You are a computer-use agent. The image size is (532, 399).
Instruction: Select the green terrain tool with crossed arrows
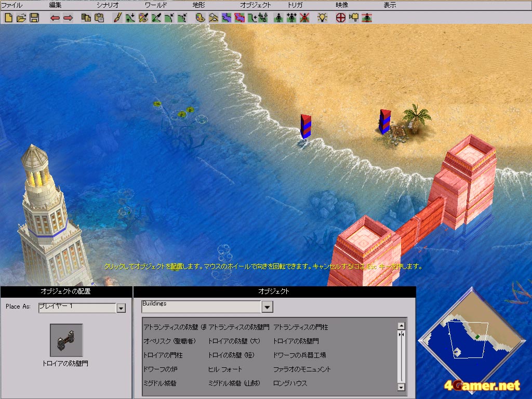point(156,18)
